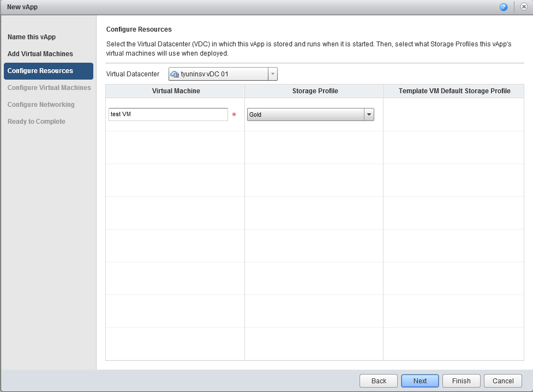
Task: Click the cloud datacenter icon beside tyuninsv vDC 01
Action: [x=175, y=74]
